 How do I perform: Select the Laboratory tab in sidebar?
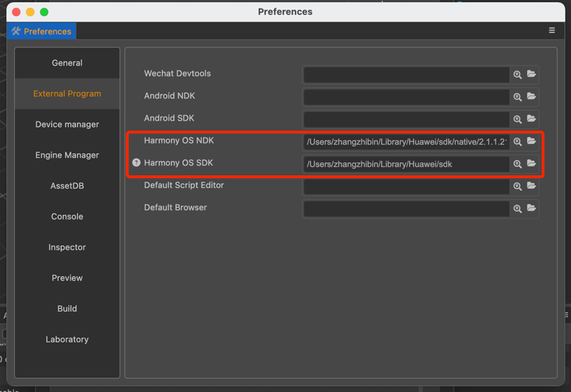pyautogui.click(x=67, y=340)
